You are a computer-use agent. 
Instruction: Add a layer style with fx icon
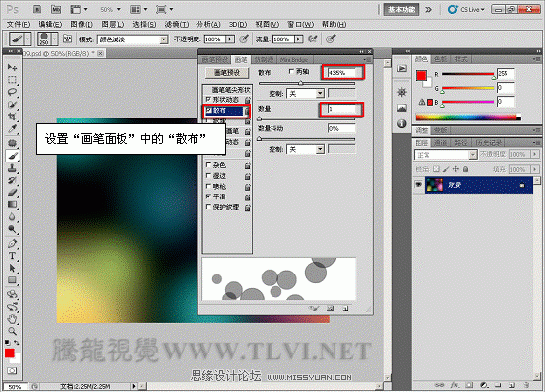click(454, 385)
